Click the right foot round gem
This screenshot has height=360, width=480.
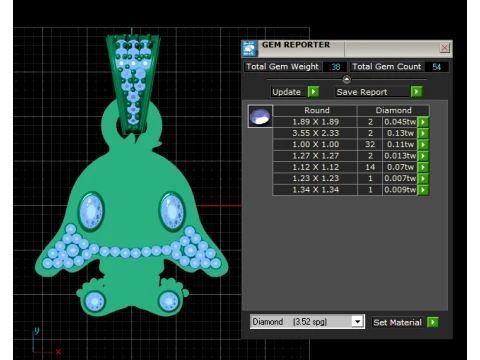click(x=169, y=301)
